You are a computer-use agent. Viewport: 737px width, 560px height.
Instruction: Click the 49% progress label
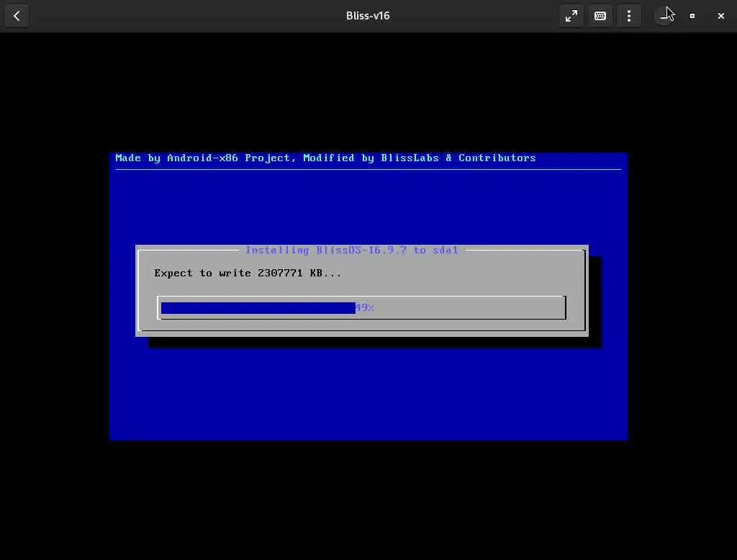[x=364, y=307]
